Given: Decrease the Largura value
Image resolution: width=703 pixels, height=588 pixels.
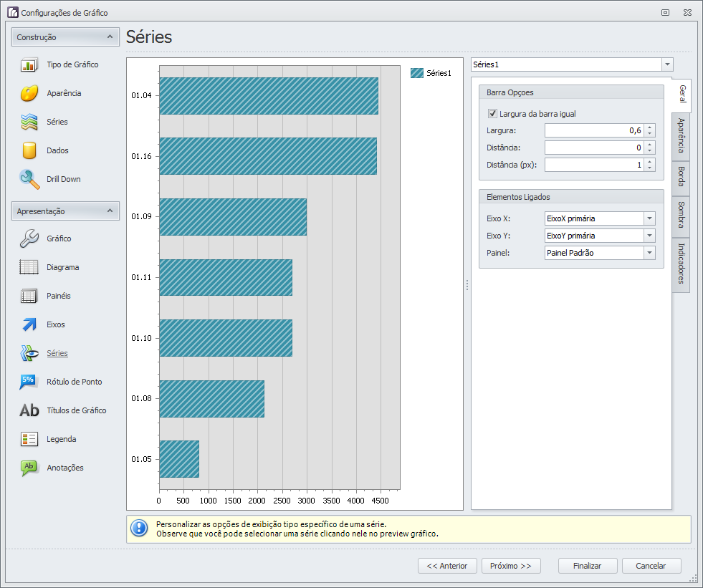Looking at the screenshot, I should coord(650,133).
